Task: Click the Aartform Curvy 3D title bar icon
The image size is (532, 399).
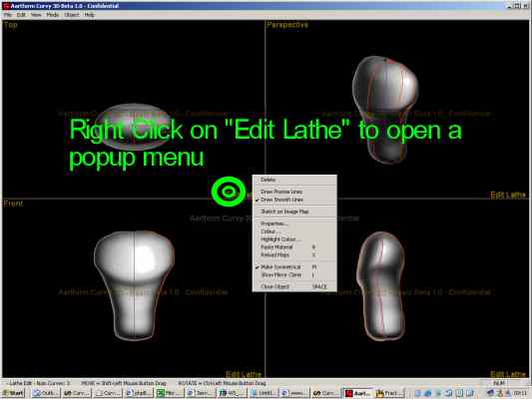Action: coord(6,6)
